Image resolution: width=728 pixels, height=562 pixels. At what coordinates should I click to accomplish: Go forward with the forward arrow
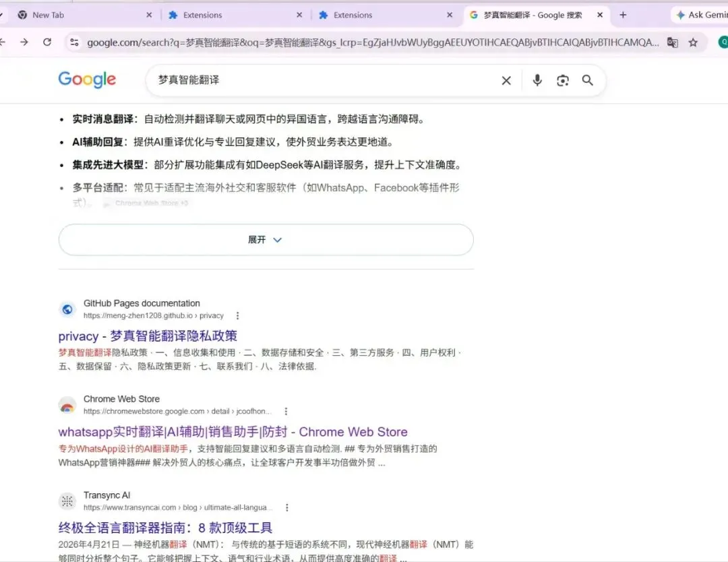coord(24,42)
